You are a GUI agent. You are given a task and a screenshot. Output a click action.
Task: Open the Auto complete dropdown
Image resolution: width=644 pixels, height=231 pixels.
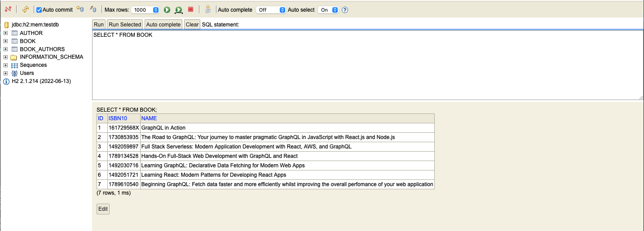point(270,10)
